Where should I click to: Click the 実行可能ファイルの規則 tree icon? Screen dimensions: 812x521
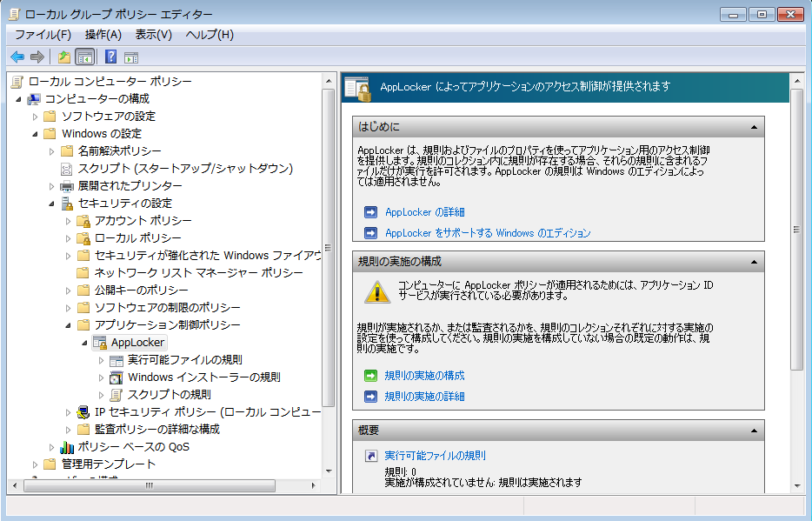(x=116, y=360)
